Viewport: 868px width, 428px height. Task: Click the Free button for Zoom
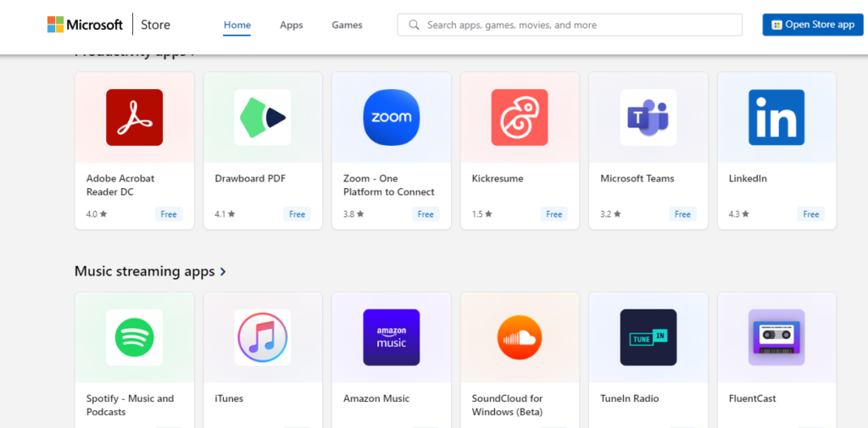426,214
